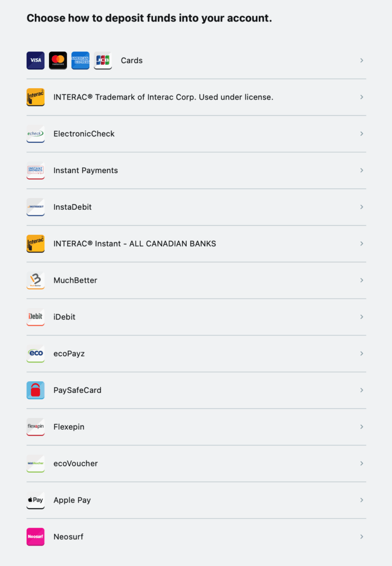Click the PaySafeCard red lock icon

pos(35,390)
